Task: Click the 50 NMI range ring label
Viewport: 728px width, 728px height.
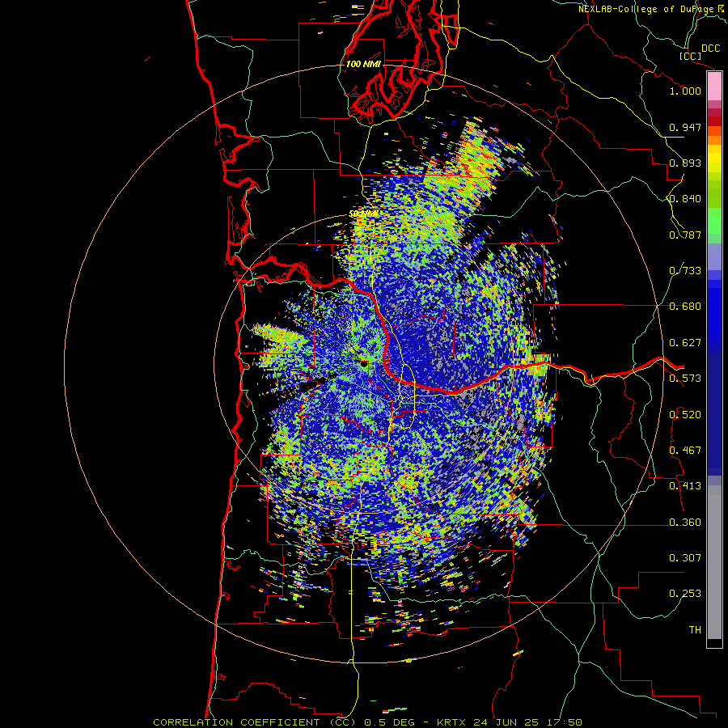Action: pos(363,214)
